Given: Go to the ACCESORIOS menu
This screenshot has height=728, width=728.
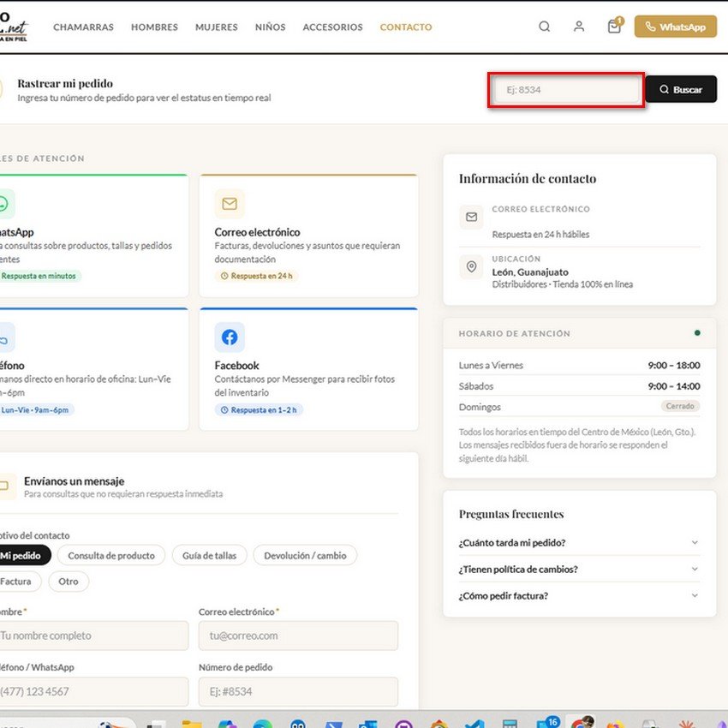Looking at the screenshot, I should pos(332,27).
